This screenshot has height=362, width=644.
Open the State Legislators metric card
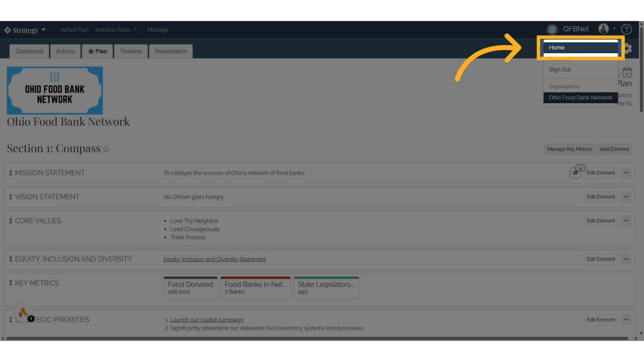326,288
